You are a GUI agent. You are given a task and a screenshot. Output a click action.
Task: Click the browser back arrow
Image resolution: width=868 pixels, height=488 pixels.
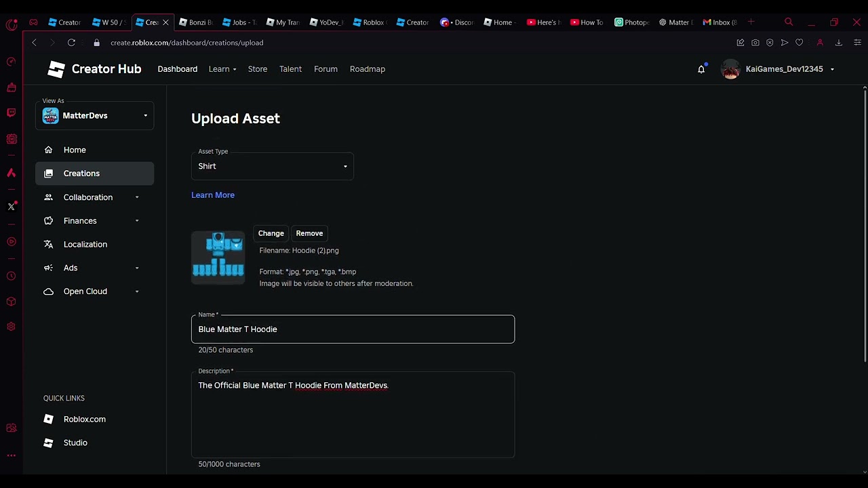[34, 43]
